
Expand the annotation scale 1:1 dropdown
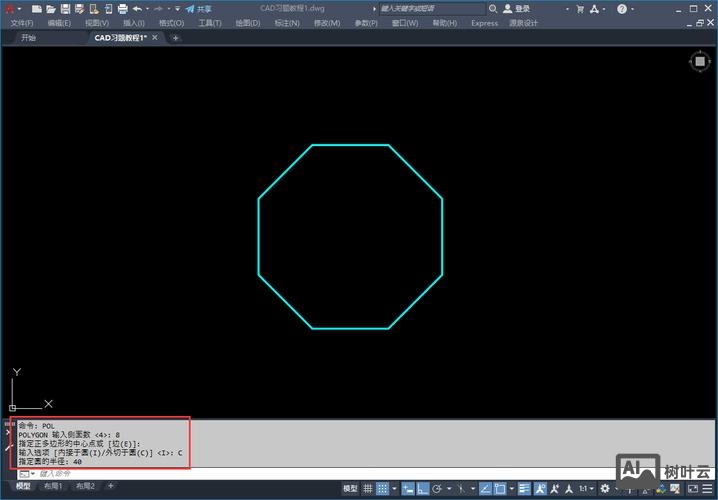coord(585,488)
